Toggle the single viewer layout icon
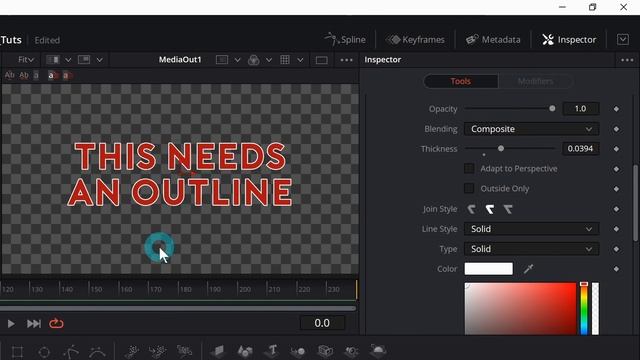The width and height of the screenshot is (640, 360). (322, 60)
